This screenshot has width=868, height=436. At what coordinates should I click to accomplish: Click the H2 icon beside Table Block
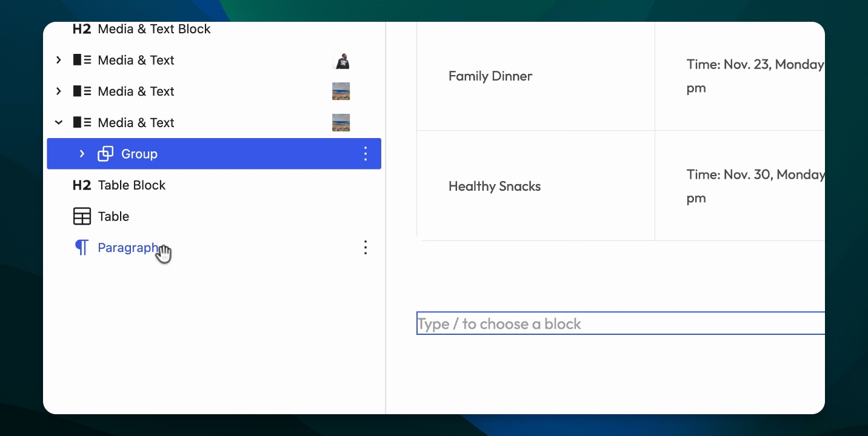tap(82, 185)
